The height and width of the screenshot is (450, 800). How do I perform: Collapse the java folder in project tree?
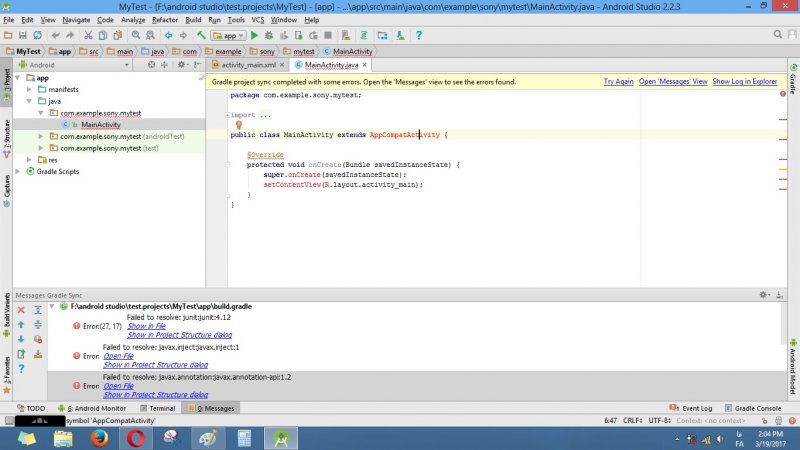(29, 101)
